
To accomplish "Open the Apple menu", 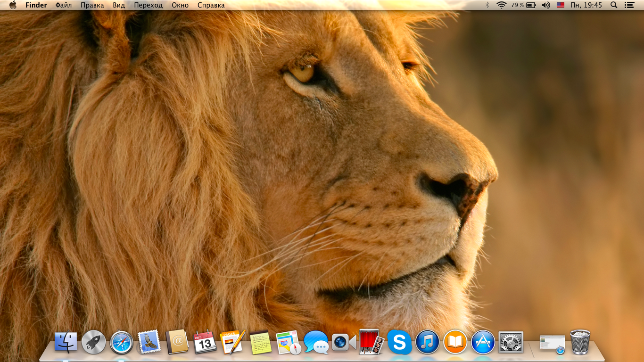I will (x=13, y=5).
